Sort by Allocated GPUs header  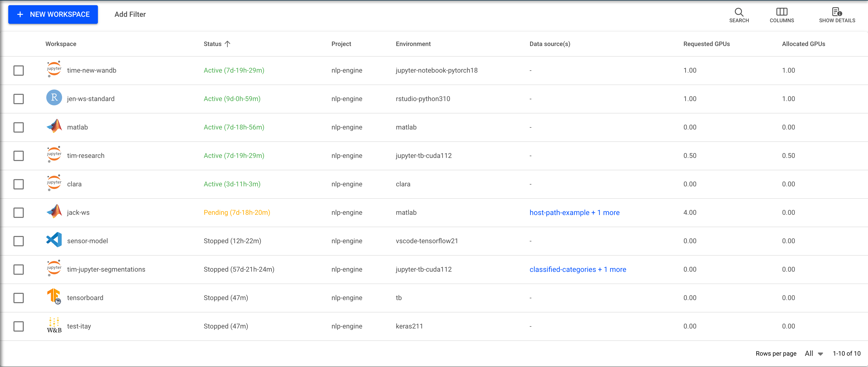803,44
